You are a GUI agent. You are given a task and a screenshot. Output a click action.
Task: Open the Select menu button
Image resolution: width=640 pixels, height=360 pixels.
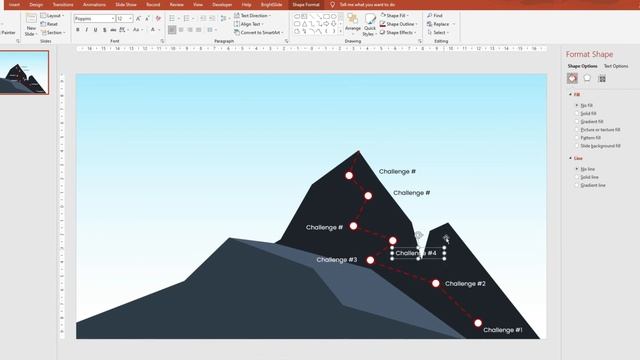point(438,33)
